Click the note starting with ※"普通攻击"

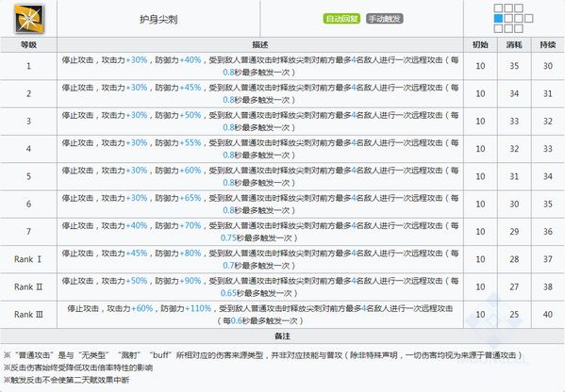[x=263, y=355]
